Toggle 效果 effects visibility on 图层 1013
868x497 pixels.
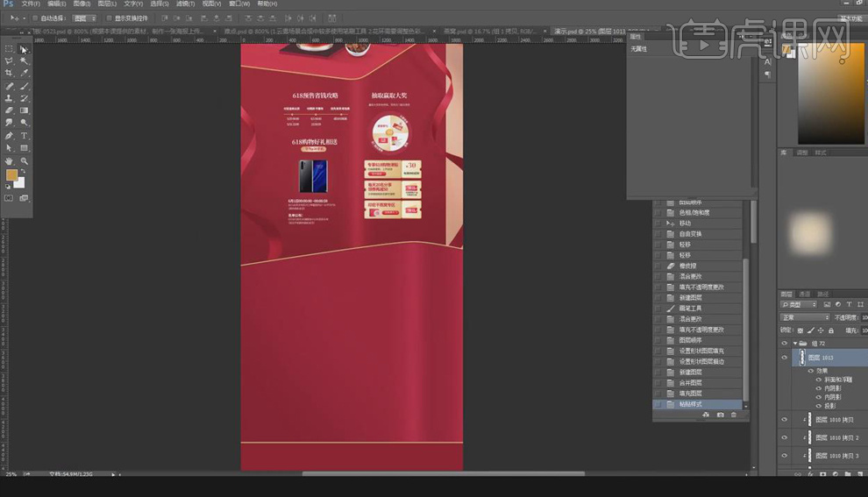811,371
